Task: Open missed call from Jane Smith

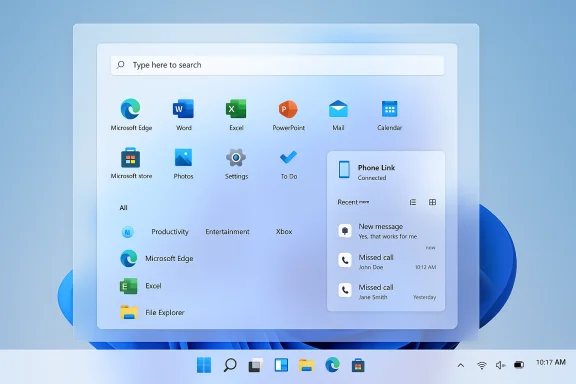Action: [386, 291]
